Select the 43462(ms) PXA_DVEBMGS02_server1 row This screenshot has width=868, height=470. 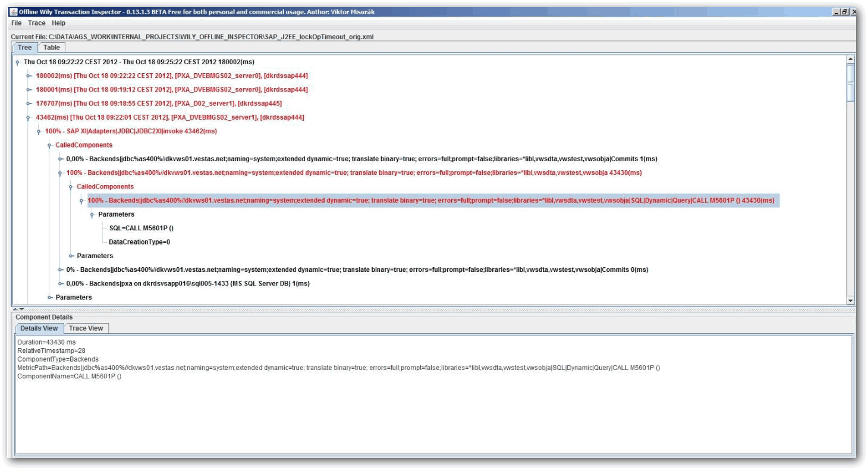pos(170,117)
